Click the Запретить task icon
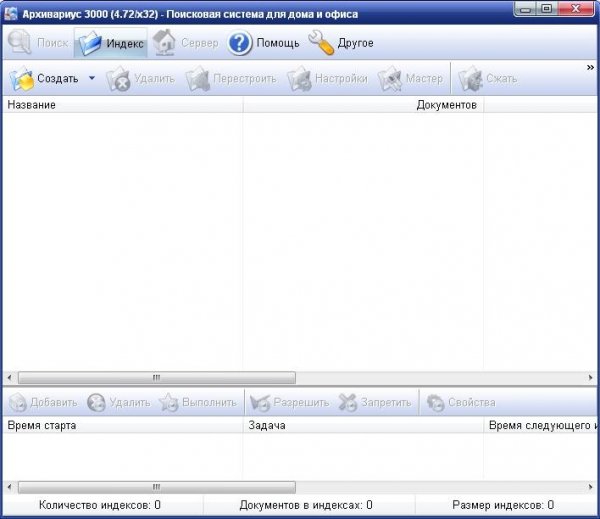Image resolution: width=600 pixels, height=519 pixels. (348, 403)
